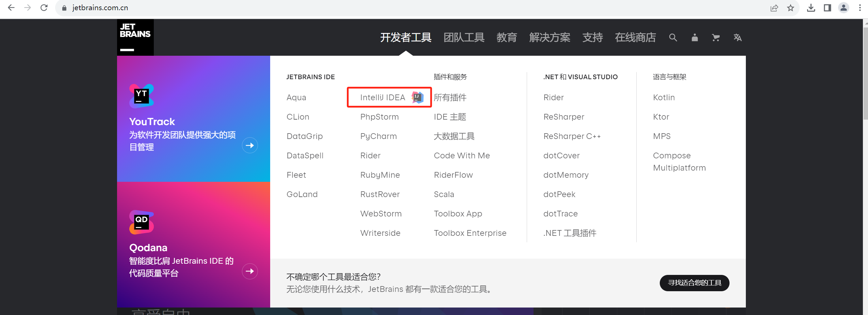Open the DataGrip link
868x315 pixels.
tap(305, 136)
